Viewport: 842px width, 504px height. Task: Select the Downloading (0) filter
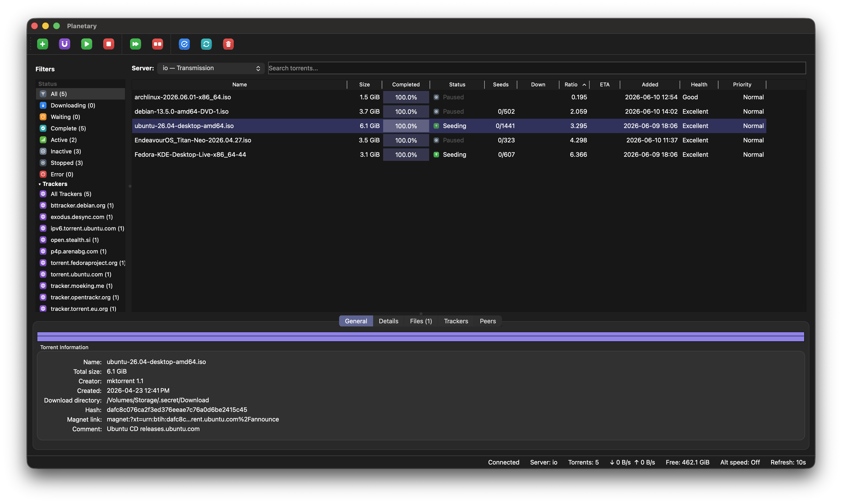[80, 105]
